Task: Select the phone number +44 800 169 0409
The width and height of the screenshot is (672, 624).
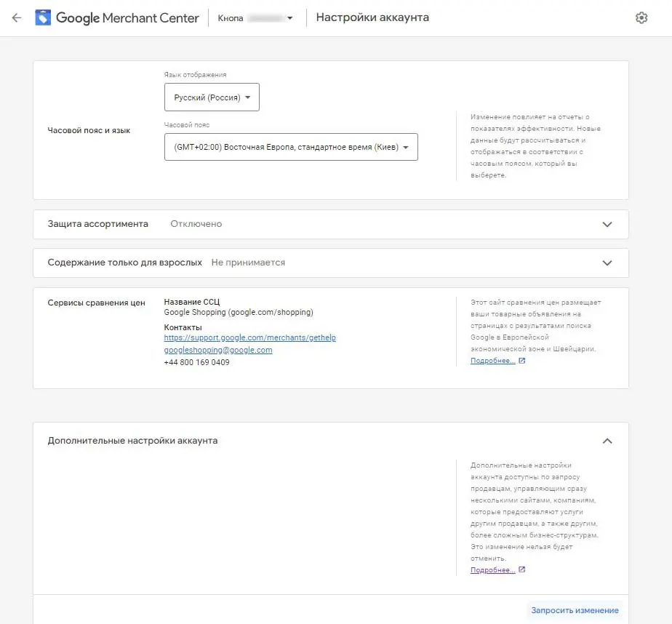Action: tap(196, 363)
